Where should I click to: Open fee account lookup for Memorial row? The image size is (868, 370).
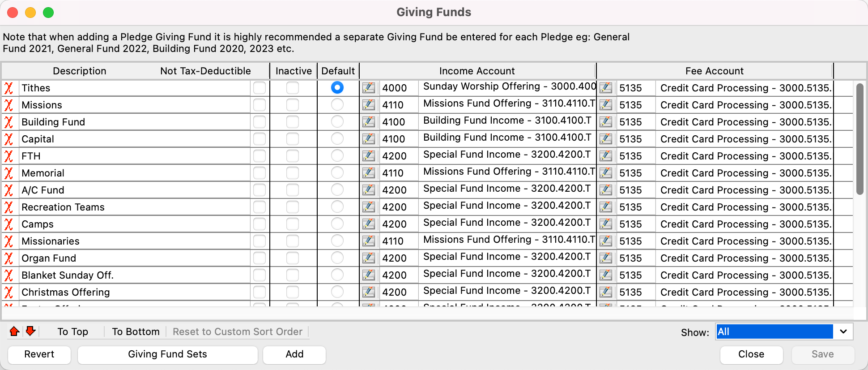pos(606,173)
